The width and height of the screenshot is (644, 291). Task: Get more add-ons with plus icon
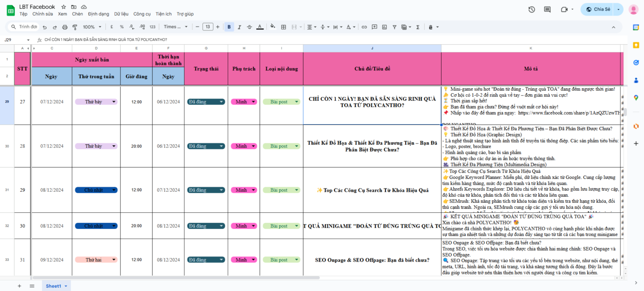636,143
